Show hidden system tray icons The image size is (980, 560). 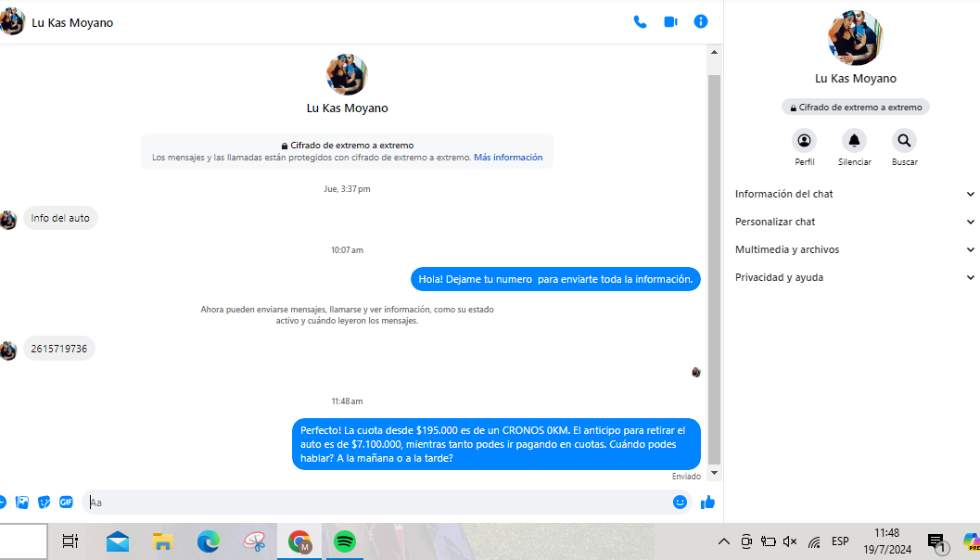(x=724, y=541)
